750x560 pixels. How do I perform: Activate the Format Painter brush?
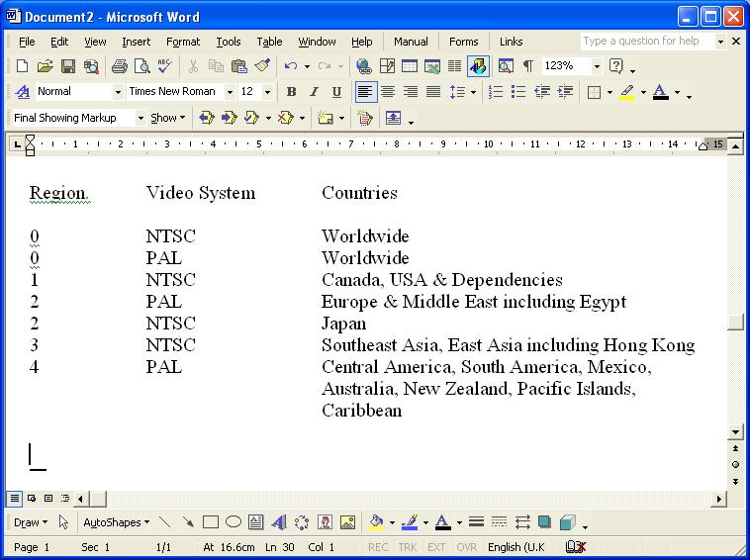coord(262,66)
